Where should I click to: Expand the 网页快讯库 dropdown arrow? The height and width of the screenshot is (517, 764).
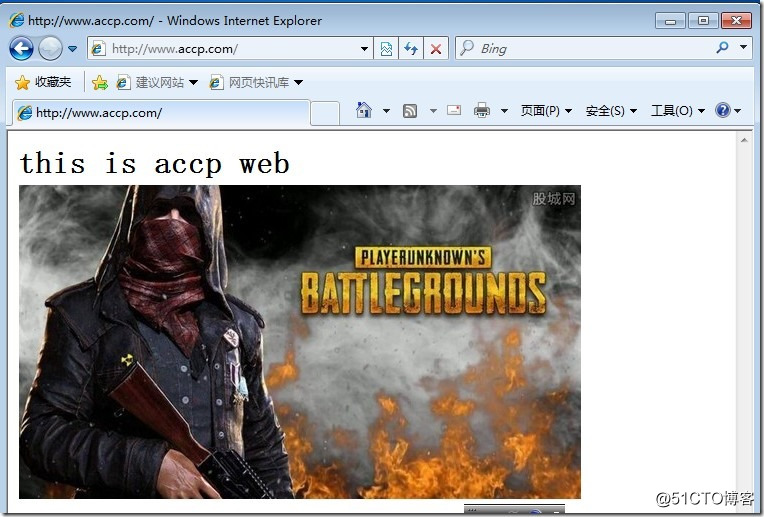[x=299, y=82]
